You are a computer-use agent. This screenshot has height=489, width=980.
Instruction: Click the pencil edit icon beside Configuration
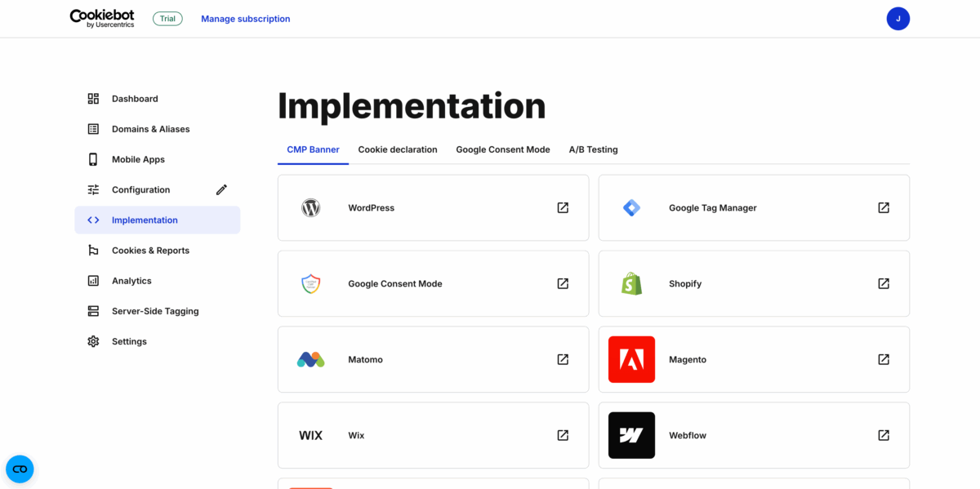point(221,190)
